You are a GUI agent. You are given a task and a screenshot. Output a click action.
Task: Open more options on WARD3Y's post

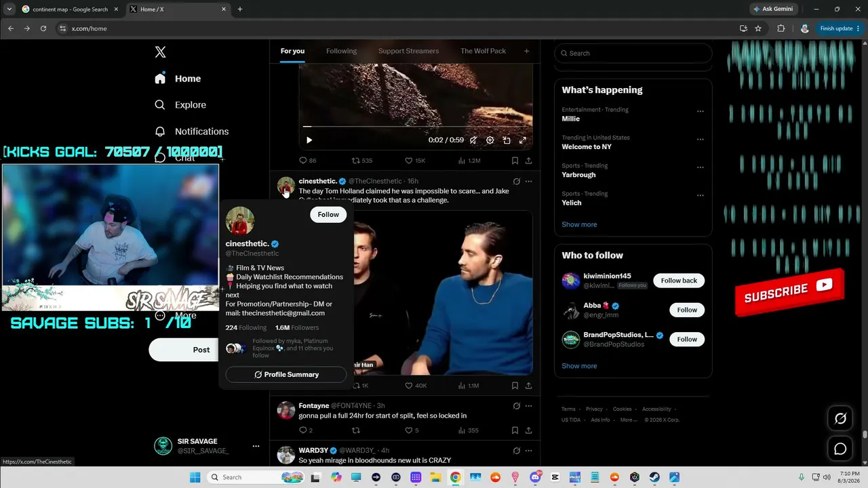coord(528,451)
